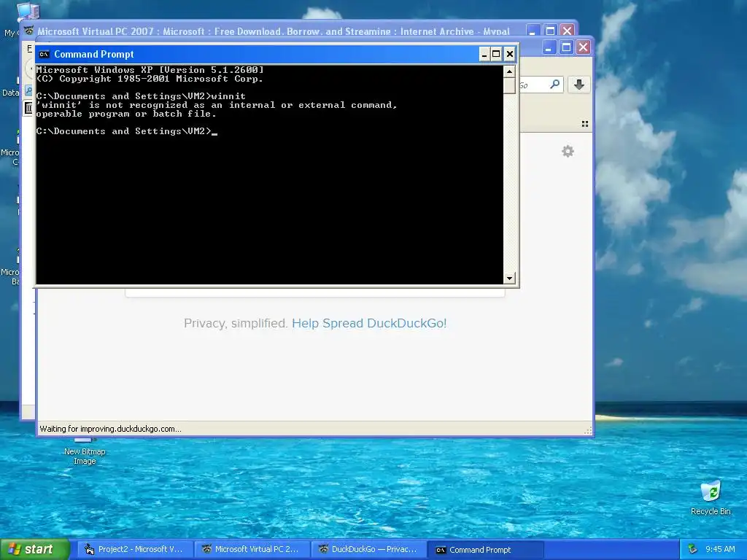Image resolution: width=747 pixels, height=560 pixels.
Task: Click the browser window resize grip
Action: [x=589, y=430]
